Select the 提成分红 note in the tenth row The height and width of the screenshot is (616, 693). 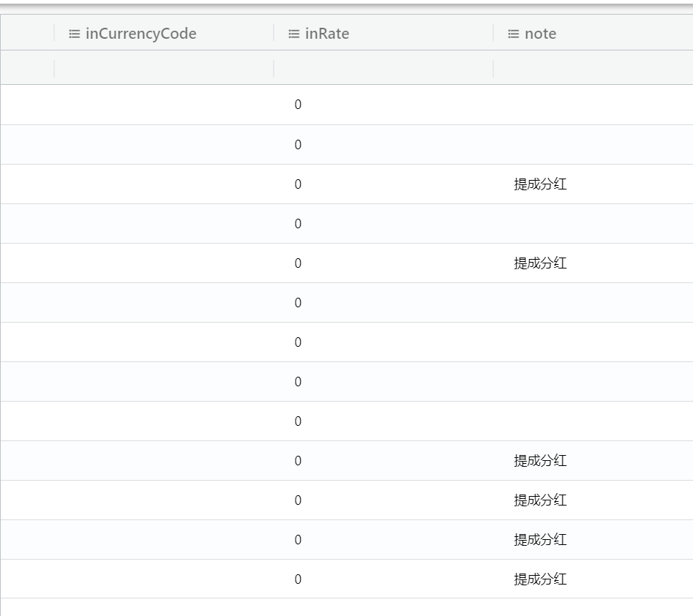pyautogui.click(x=540, y=461)
